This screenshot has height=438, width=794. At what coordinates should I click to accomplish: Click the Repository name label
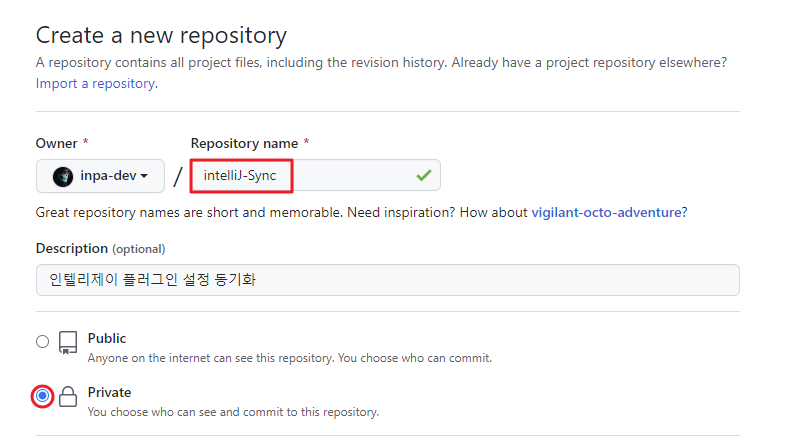tap(244, 144)
